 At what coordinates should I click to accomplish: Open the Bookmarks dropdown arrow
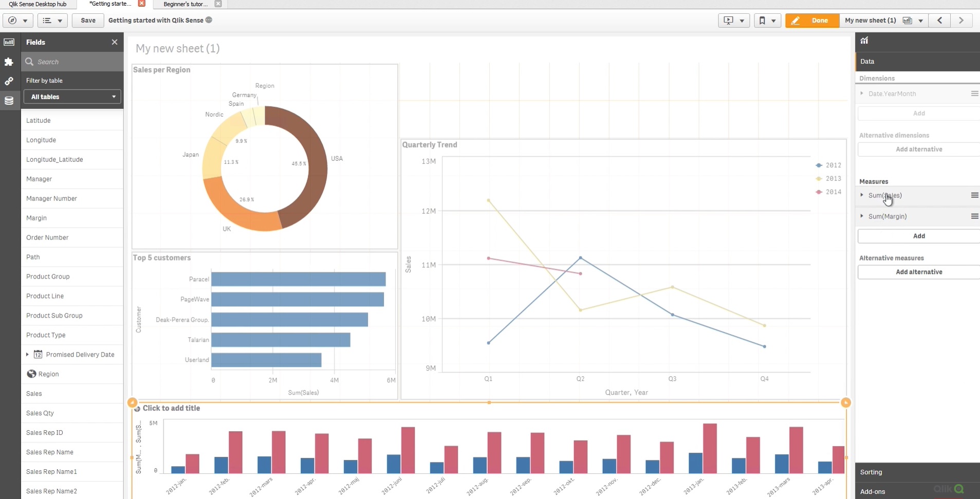(773, 21)
